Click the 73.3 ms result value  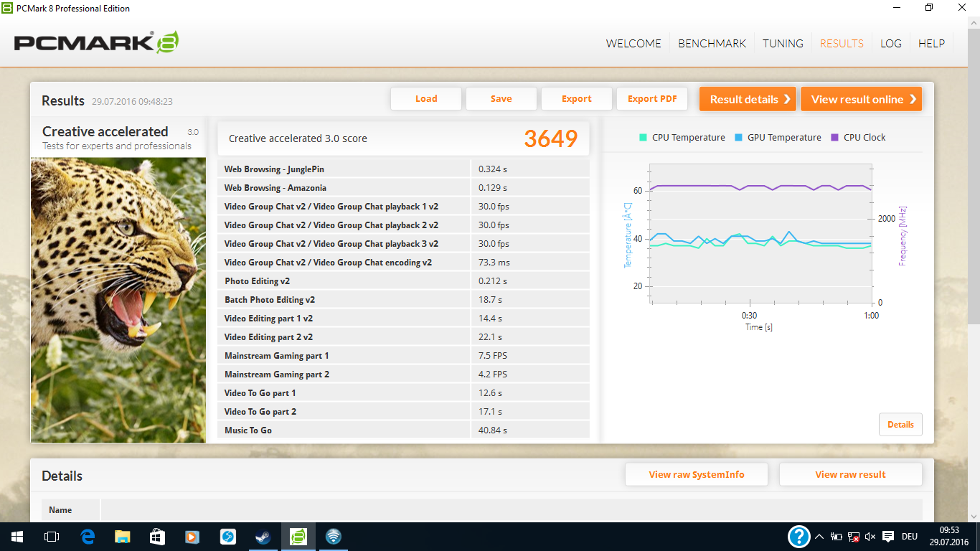[x=494, y=263]
